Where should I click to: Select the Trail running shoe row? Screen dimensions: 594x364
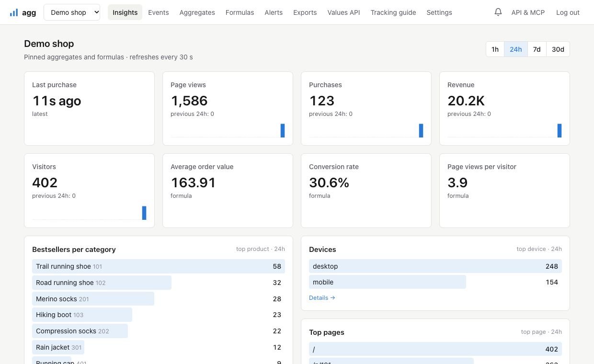coord(159,266)
